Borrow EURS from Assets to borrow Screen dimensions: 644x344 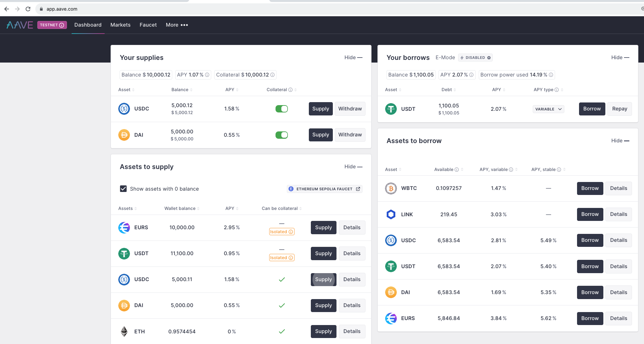point(590,318)
